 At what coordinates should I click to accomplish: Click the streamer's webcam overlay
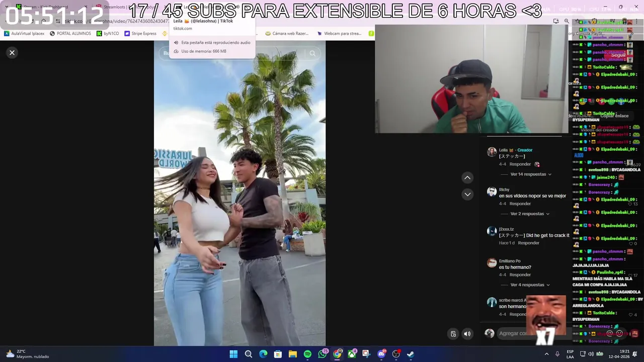(x=471, y=79)
